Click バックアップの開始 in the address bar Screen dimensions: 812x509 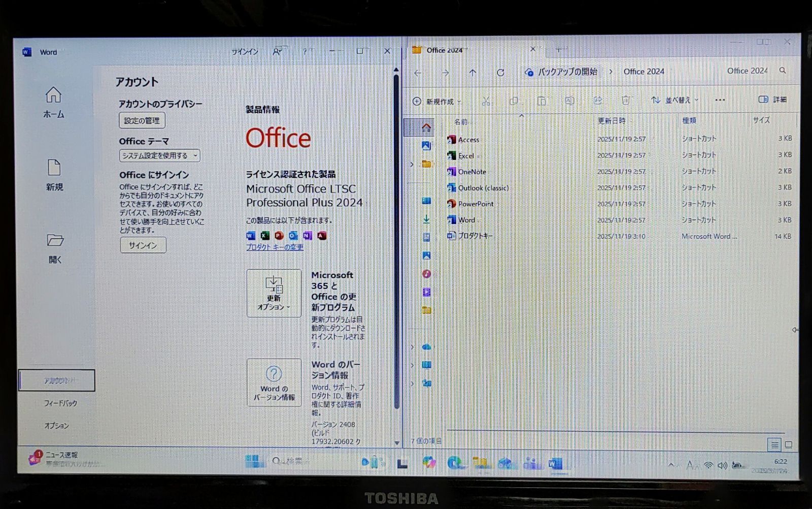(x=567, y=72)
